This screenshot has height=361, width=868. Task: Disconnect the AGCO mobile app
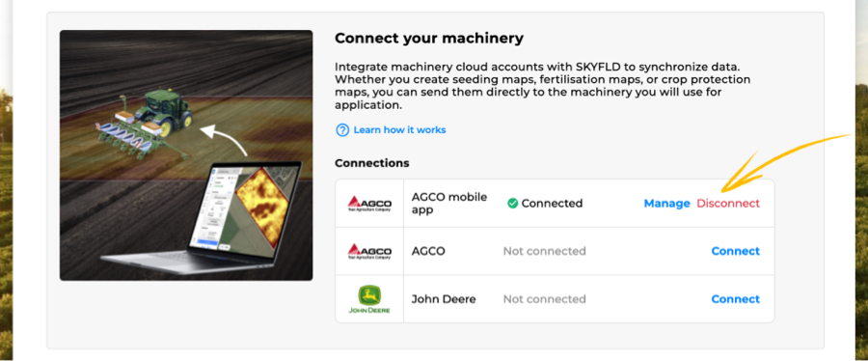tap(728, 204)
